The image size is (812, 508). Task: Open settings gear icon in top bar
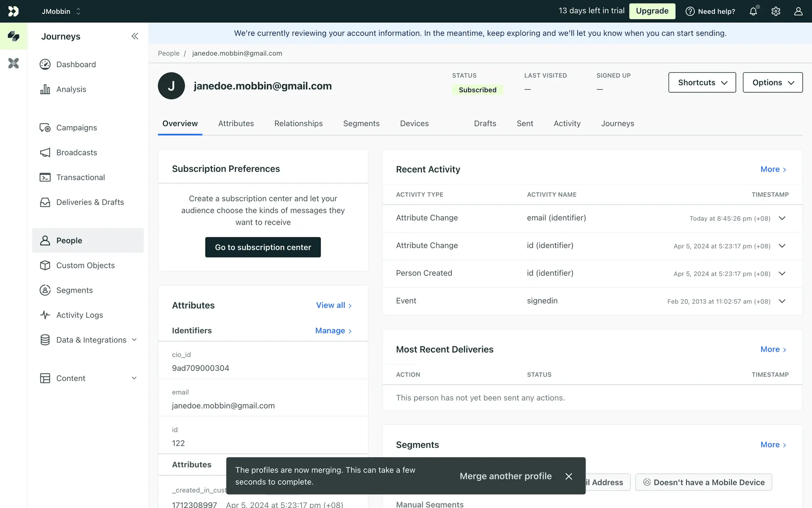pos(776,11)
